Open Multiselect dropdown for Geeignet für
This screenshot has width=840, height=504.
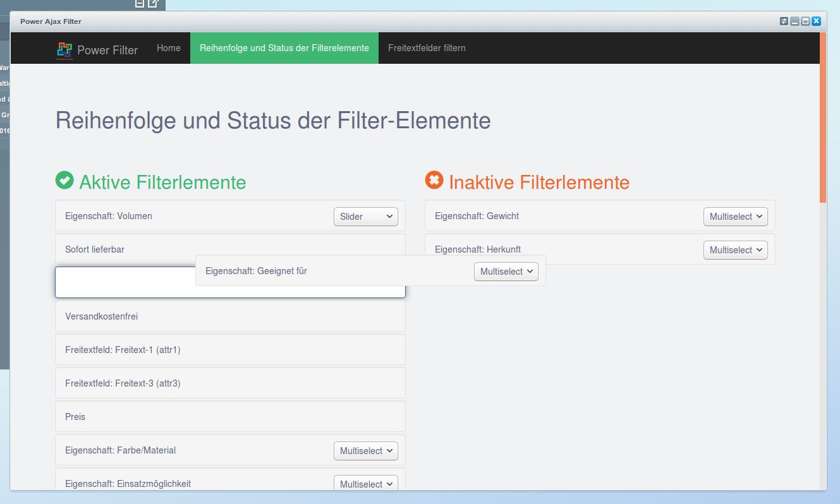(506, 272)
